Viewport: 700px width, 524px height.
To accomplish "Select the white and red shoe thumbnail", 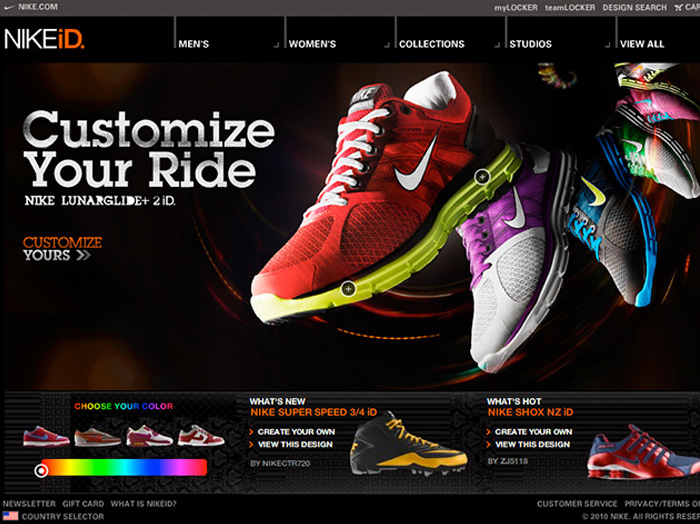I will [x=200, y=436].
